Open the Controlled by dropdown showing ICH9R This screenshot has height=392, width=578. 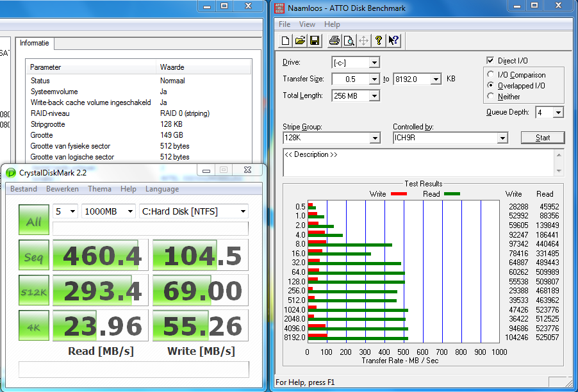point(502,138)
